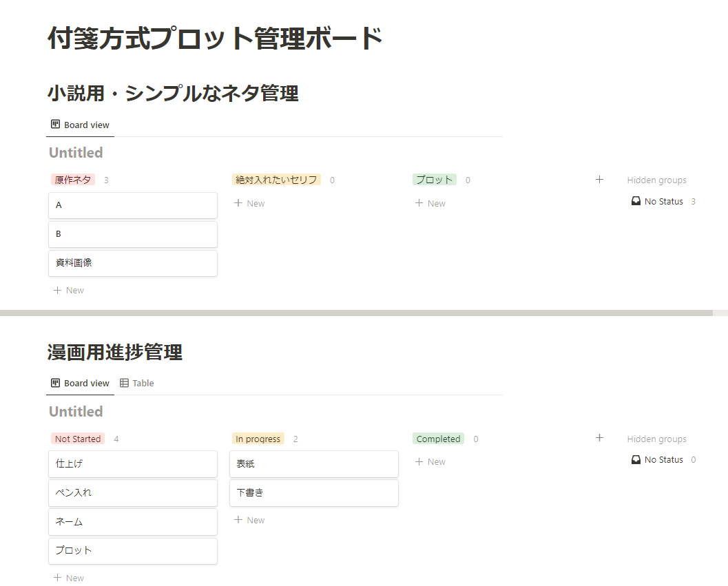Open the 資料画像 card

click(133, 262)
